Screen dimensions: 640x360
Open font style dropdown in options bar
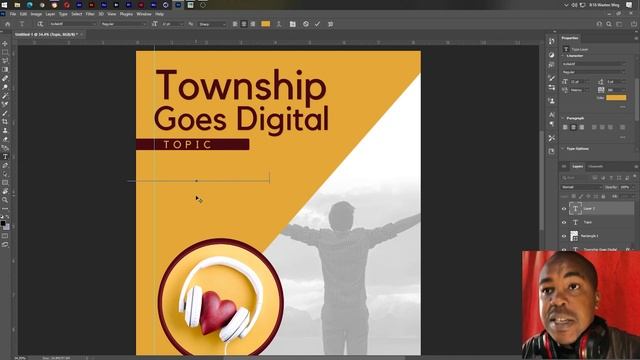click(123, 24)
